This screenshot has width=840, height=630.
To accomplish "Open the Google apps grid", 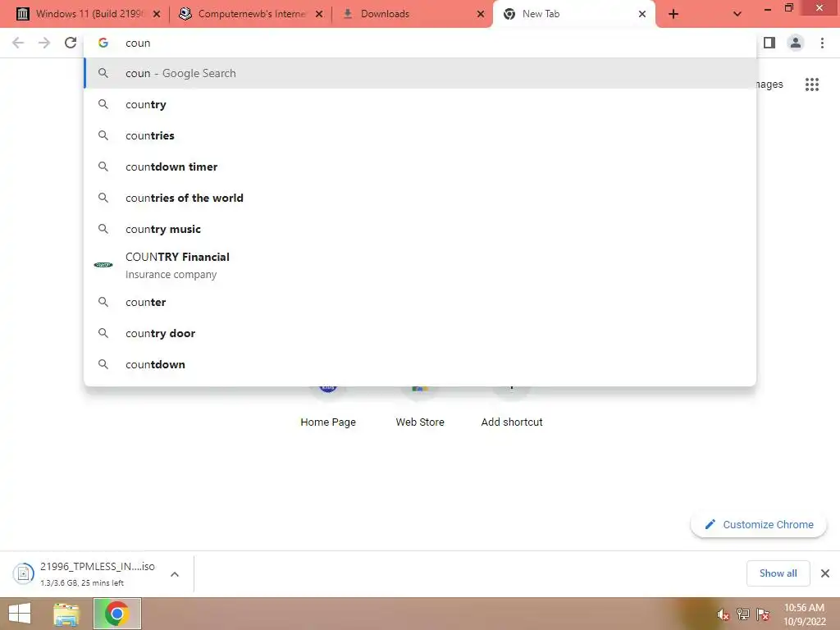I will 811,84.
